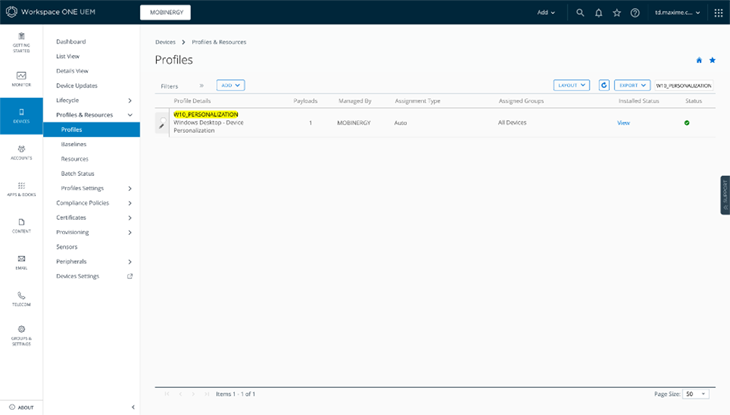Screen dimensions: 730x415
Task: Open saved pages star in top bar
Action: 616,13
